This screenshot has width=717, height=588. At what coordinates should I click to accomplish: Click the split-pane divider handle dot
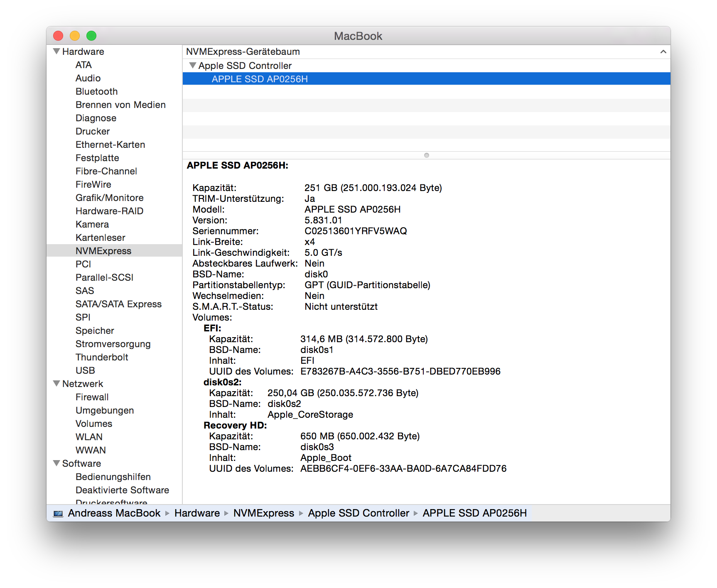coord(426,155)
